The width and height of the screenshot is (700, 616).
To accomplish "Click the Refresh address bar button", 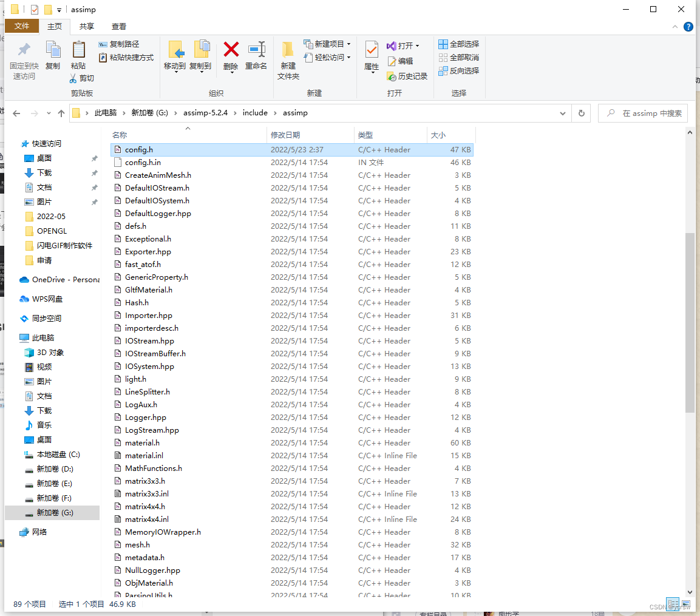I will (x=581, y=113).
